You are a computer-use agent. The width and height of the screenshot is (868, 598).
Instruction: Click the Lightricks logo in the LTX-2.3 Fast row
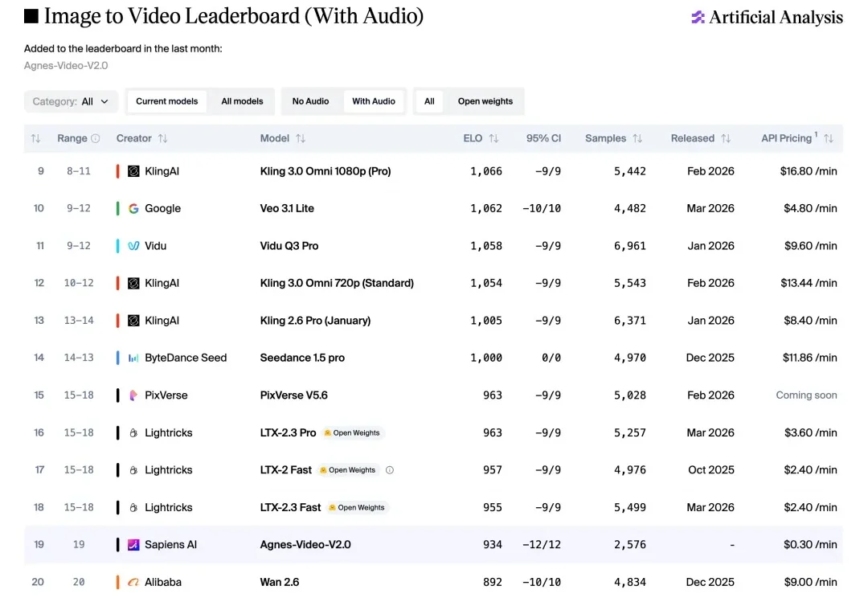click(x=133, y=508)
